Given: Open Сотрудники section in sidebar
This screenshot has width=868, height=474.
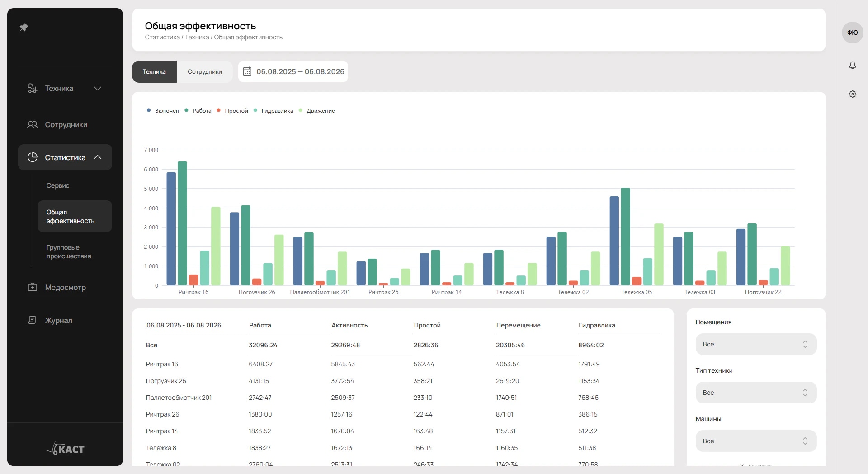Looking at the screenshot, I should tap(65, 124).
